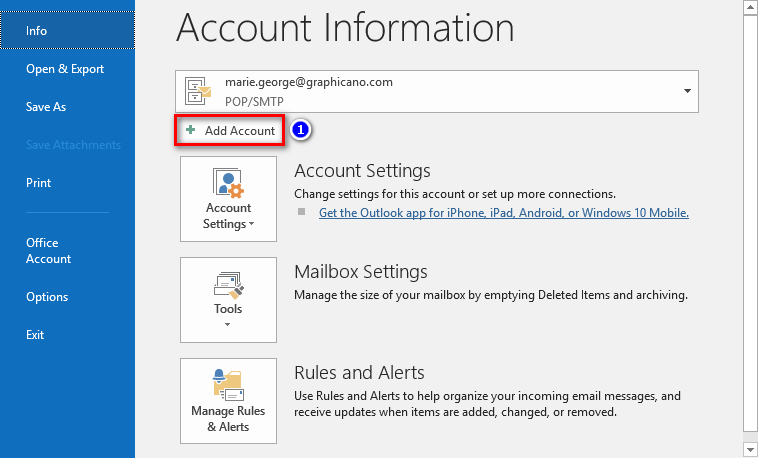Select Print in the sidebar
This screenshot has width=758, height=458.
tap(38, 183)
